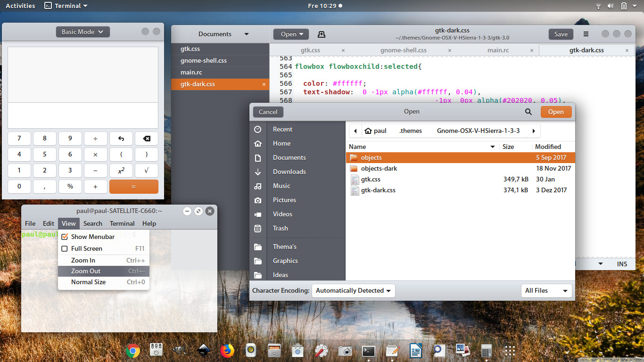This screenshot has width=644, height=362.
Task: Open the file cabinet Files icon in dock
Action: click(x=274, y=350)
